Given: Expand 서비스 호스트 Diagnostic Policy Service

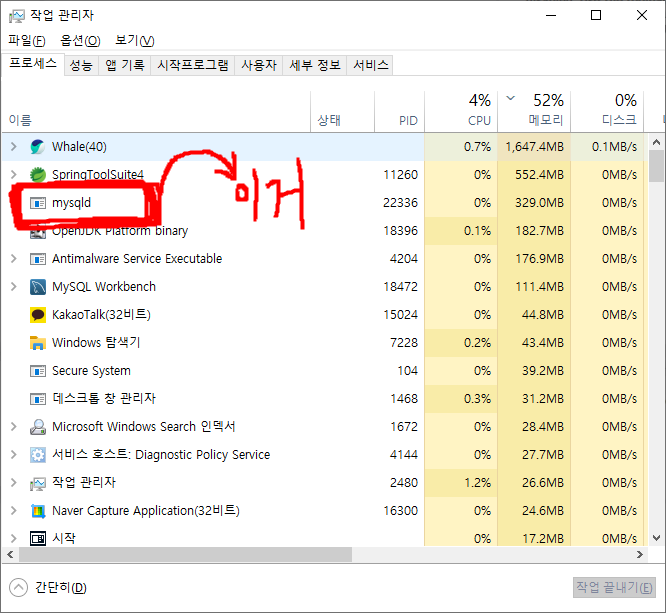Looking at the screenshot, I should [14, 455].
